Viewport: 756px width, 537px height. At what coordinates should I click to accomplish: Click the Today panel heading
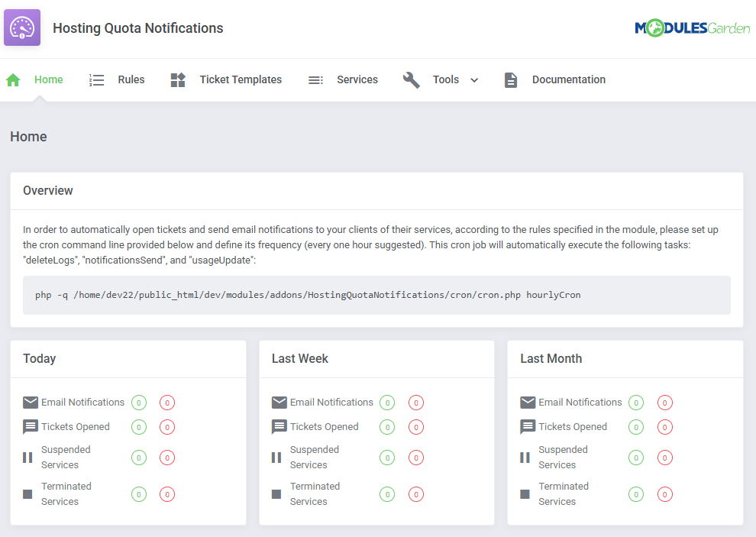[x=40, y=358]
